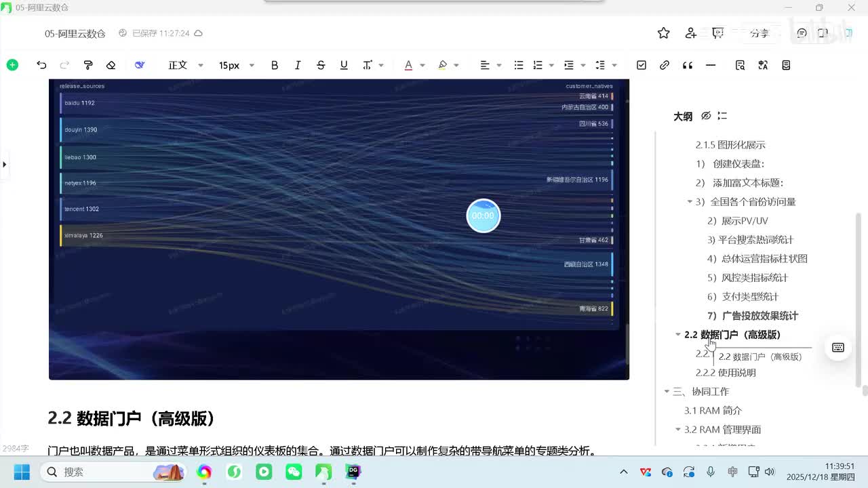Expand the left sidebar arrow

(x=4, y=164)
